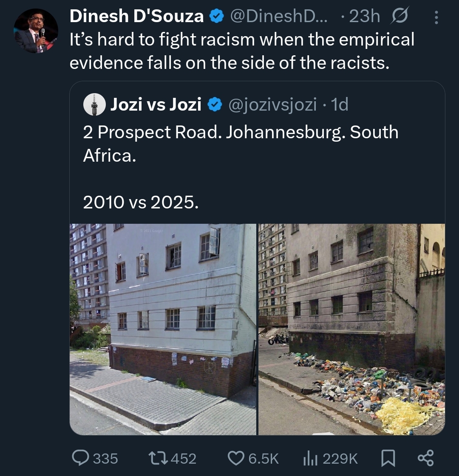Screen dimensions: 459x476
Task: Click the Grok slashed-circle icon
Action: pyautogui.click(x=398, y=17)
